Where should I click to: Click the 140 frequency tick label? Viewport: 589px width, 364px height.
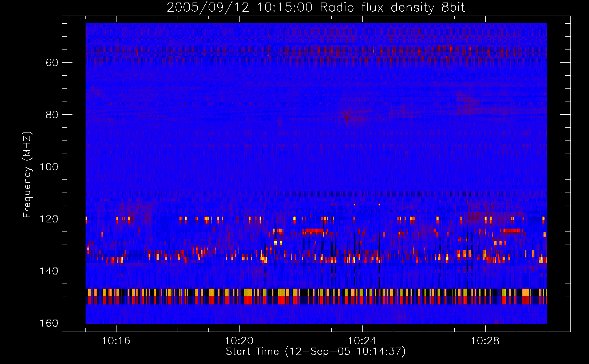pos(49,271)
